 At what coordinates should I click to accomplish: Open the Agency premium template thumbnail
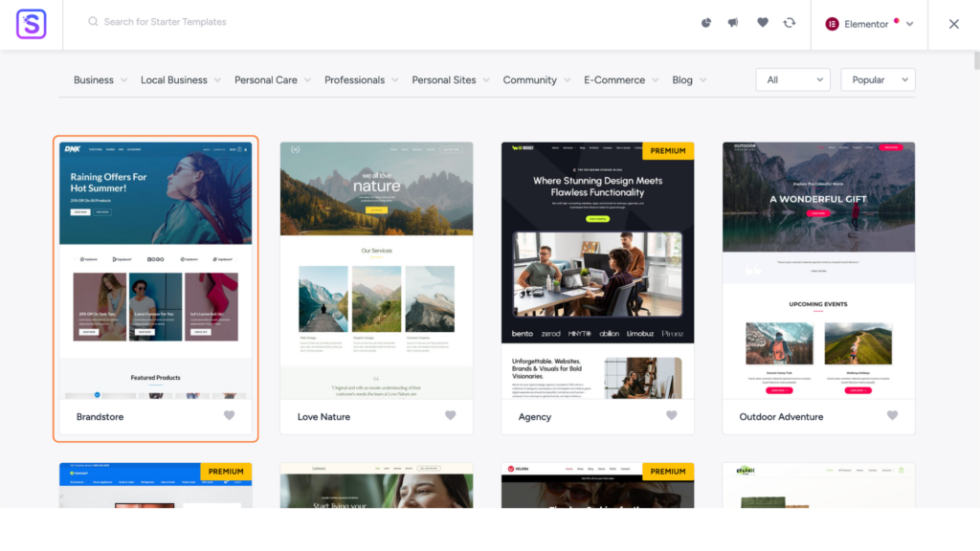(597, 271)
